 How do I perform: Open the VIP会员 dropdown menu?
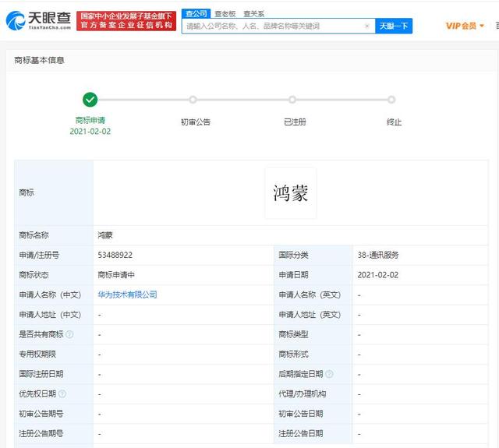[465, 26]
